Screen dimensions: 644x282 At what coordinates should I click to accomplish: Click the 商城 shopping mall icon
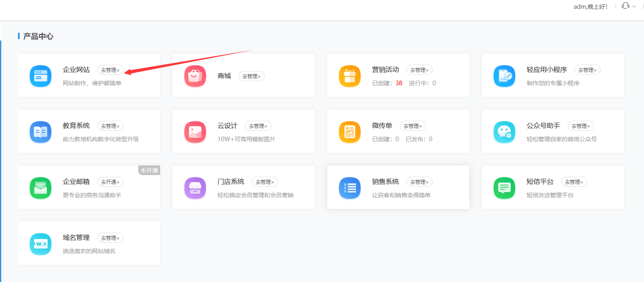[195, 76]
